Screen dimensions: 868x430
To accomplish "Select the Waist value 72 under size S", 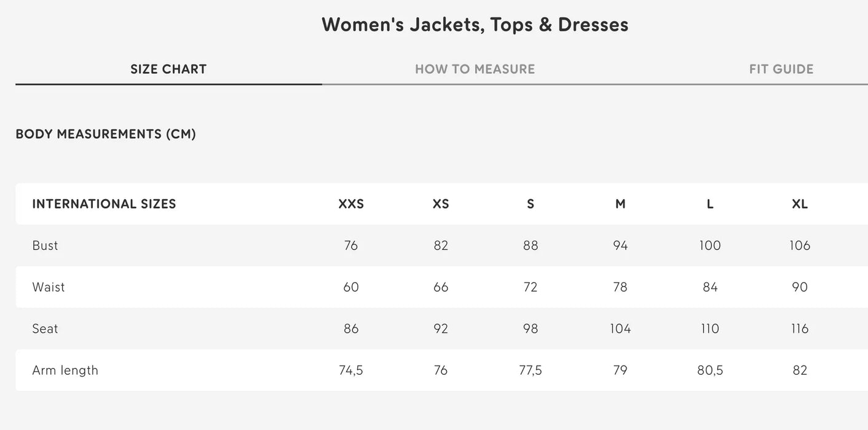I will coord(530,287).
